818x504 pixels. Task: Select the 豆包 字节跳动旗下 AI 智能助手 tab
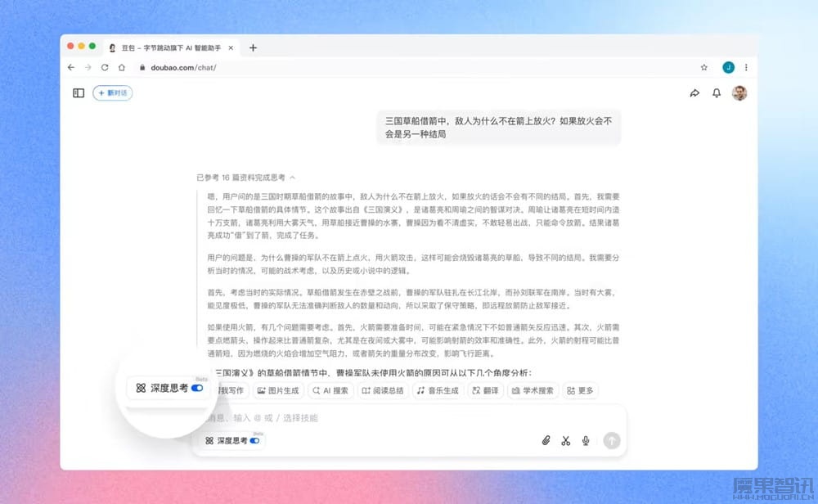pyautogui.click(x=171, y=47)
